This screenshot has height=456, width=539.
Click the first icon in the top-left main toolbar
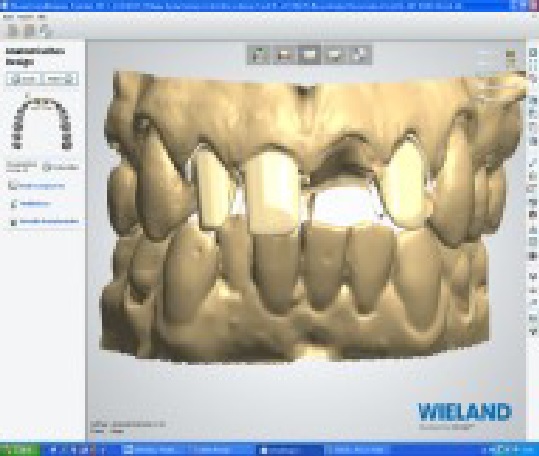click(x=13, y=31)
